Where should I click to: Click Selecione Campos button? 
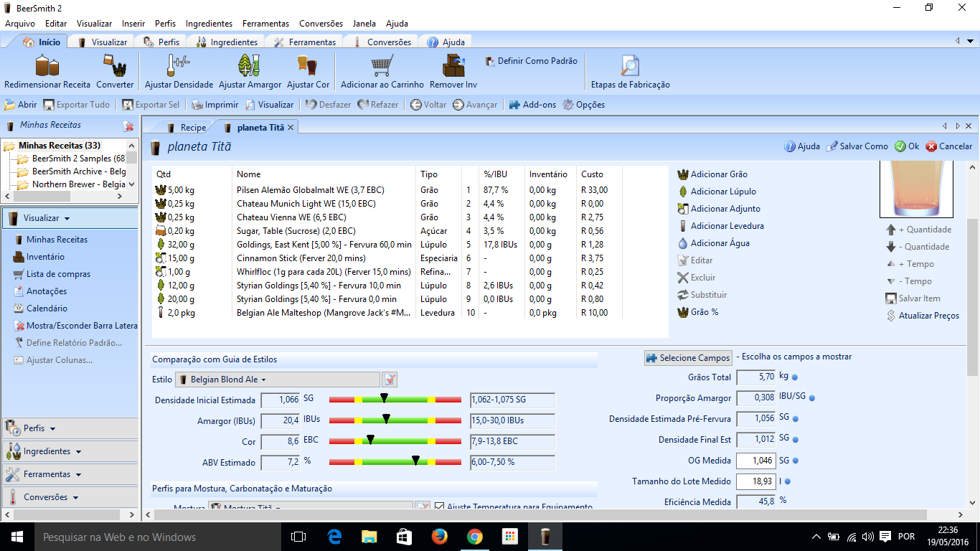pos(688,357)
